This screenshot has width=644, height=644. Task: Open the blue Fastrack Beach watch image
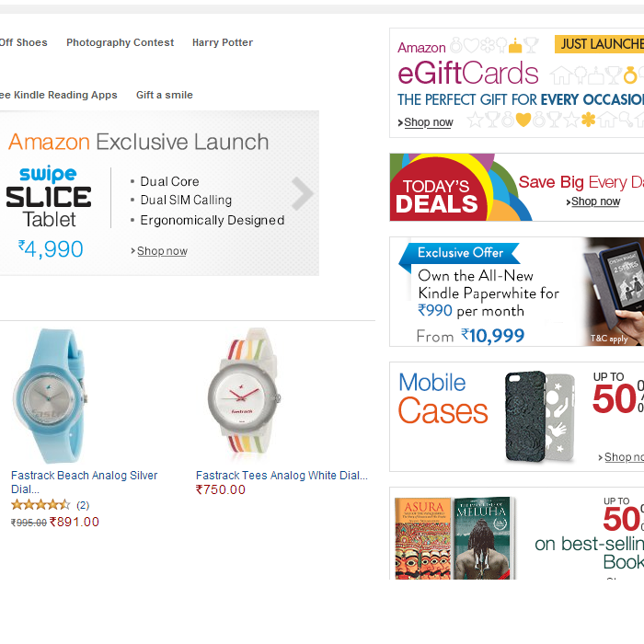click(x=51, y=396)
